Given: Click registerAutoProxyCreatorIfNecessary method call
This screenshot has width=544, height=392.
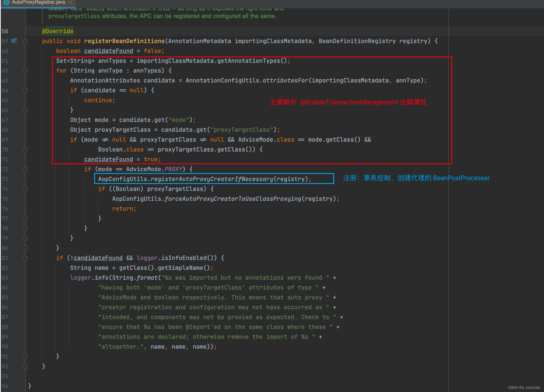Looking at the screenshot, I should (212, 179).
